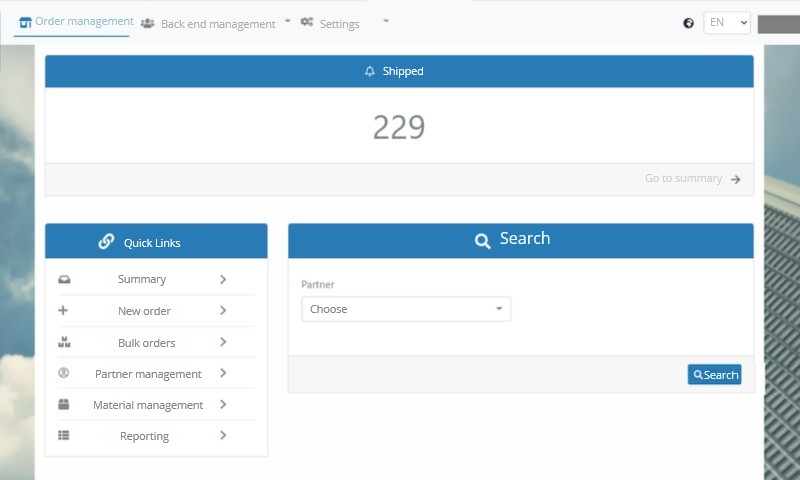This screenshot has height=480, width=800.
Task: Click the gray user box at top right
Action: (779, 24)
